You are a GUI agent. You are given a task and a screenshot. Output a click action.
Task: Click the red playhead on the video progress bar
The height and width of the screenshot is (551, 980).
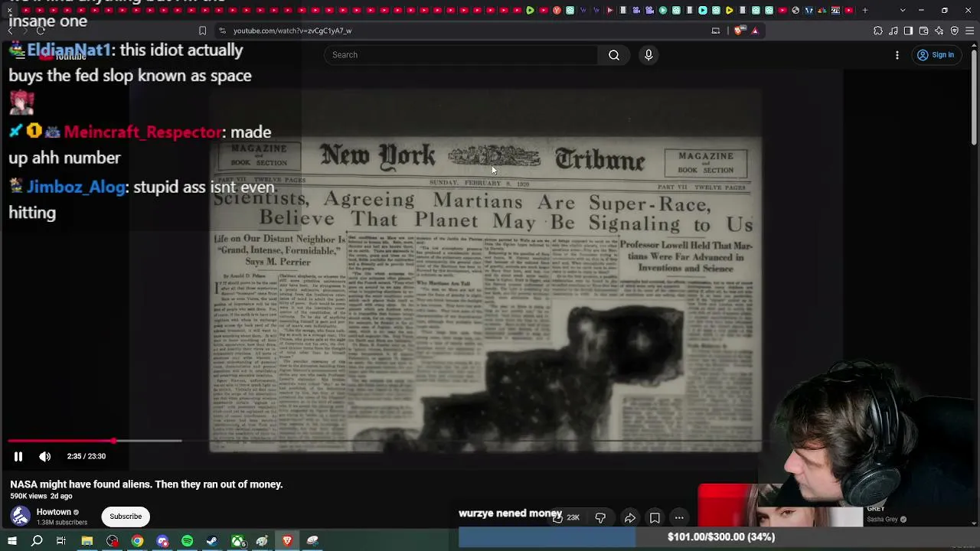coord(113,441)
